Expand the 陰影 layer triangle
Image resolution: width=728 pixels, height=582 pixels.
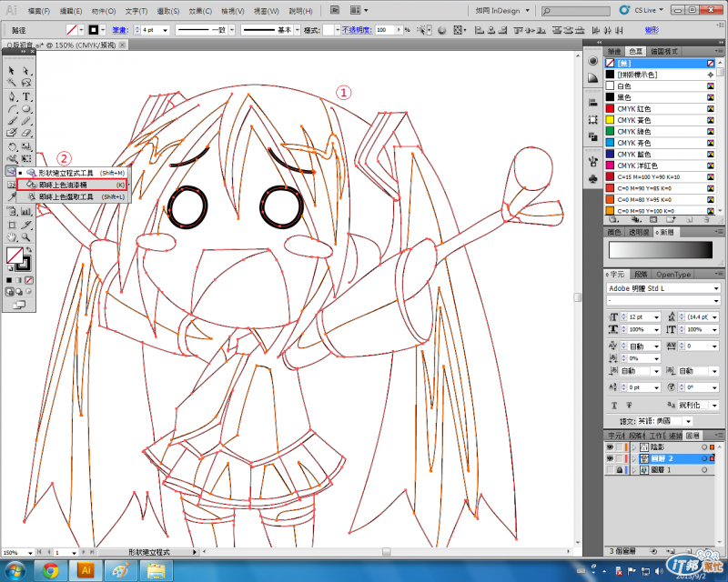point(633,447)
